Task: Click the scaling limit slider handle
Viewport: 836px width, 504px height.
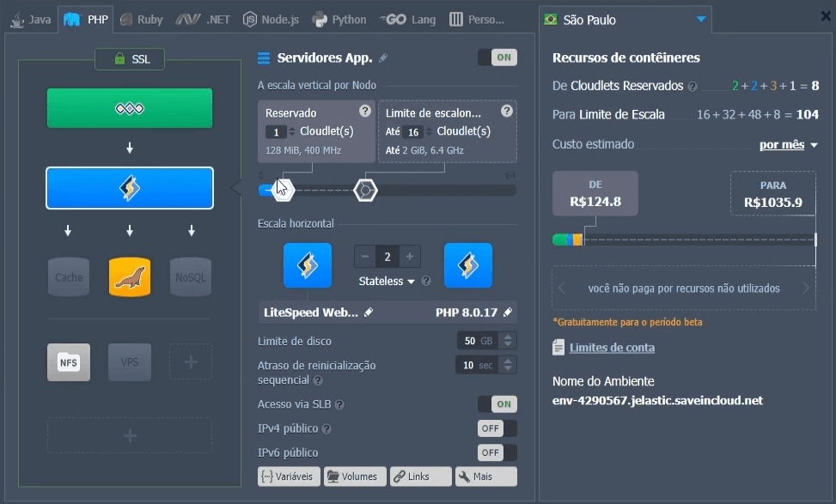Action: 366,190
